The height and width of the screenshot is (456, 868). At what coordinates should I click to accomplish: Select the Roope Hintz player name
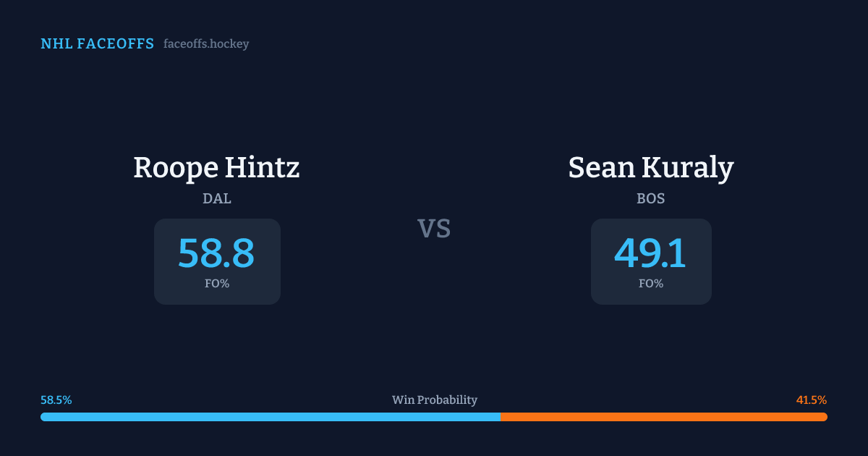pyautogui.click(x=216, y=168)
